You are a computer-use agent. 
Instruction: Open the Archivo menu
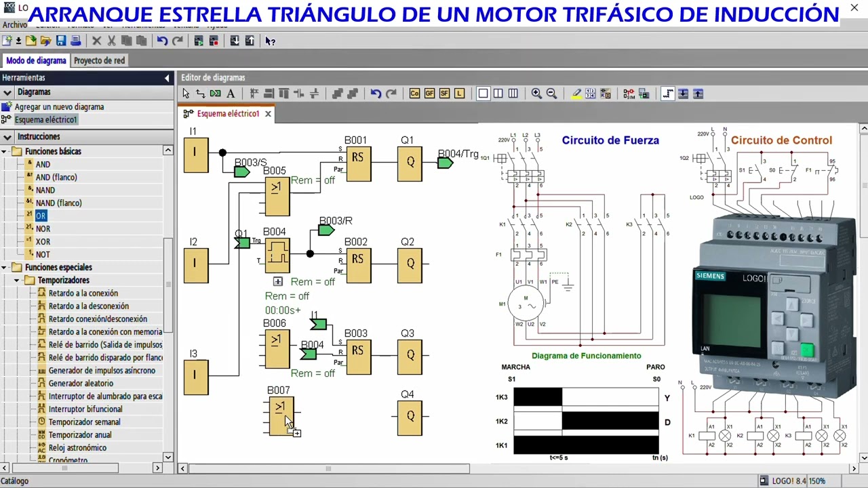tap(15, 25)
